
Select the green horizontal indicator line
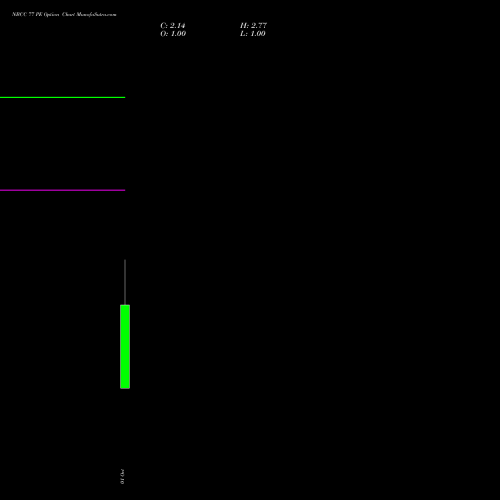63,97
